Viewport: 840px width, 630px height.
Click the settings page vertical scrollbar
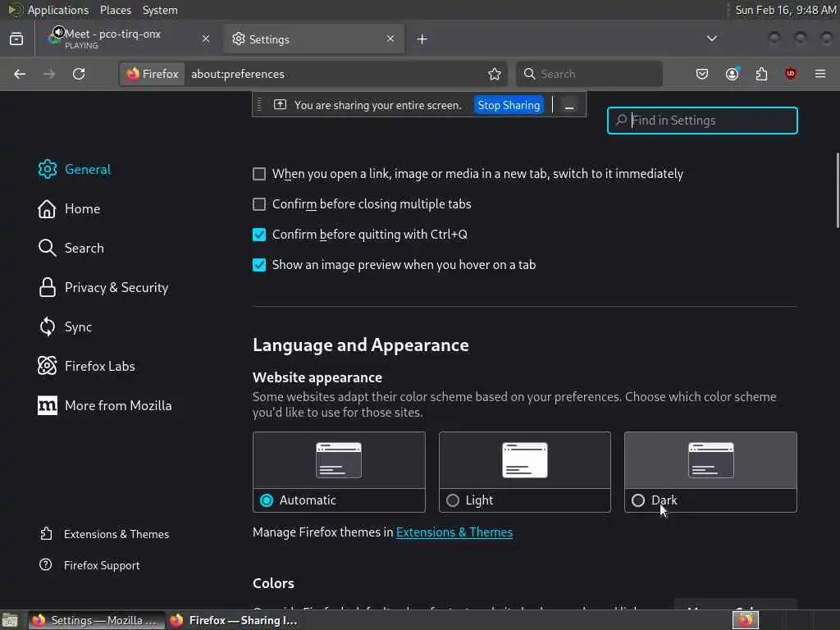[x=838, y=190]
